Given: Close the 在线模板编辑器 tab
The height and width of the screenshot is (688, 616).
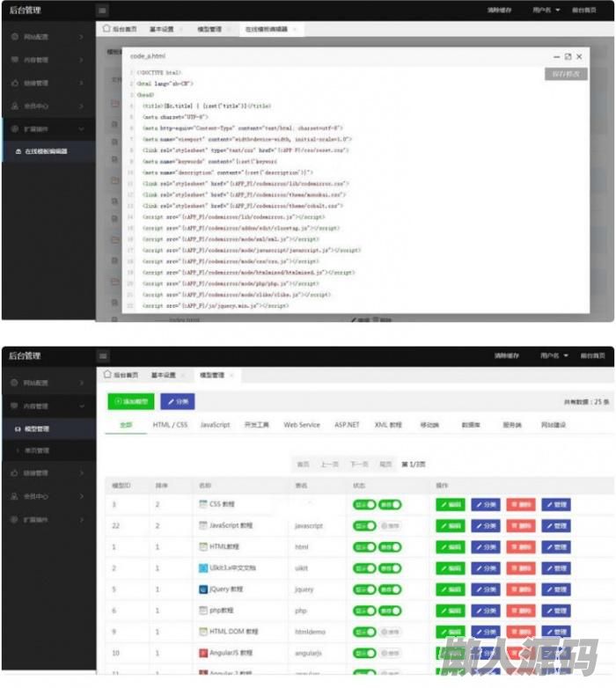Looking at the screenshot, I should click(x=295, y=29).
